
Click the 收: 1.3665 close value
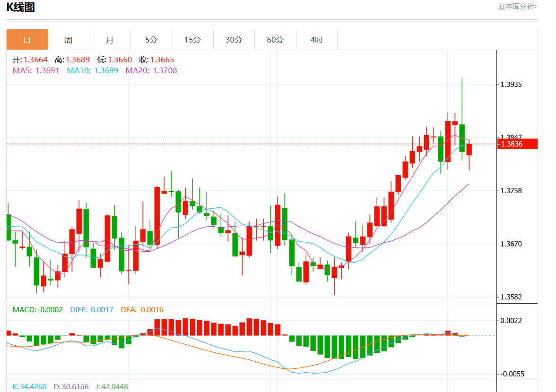[156, 60]
